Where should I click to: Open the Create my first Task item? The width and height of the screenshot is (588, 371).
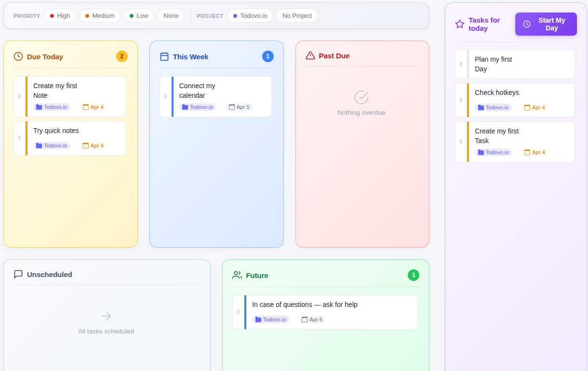click(x=515, y=142)
